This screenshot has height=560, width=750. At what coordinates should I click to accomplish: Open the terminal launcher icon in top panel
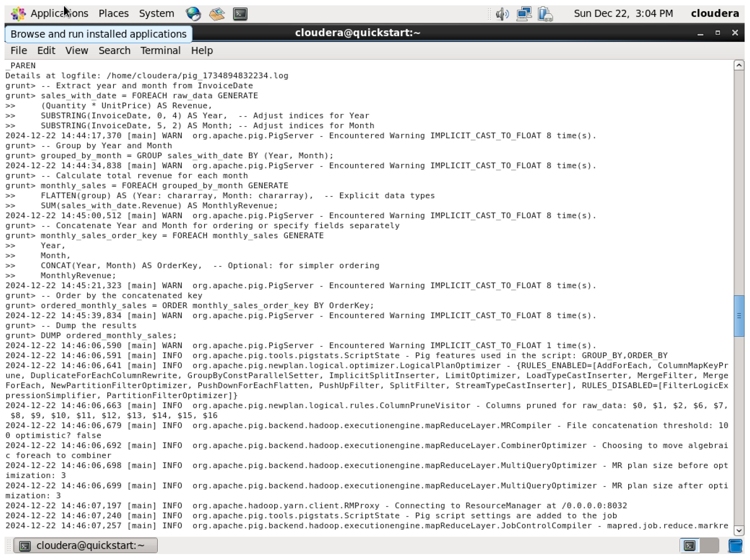point(240,14)
